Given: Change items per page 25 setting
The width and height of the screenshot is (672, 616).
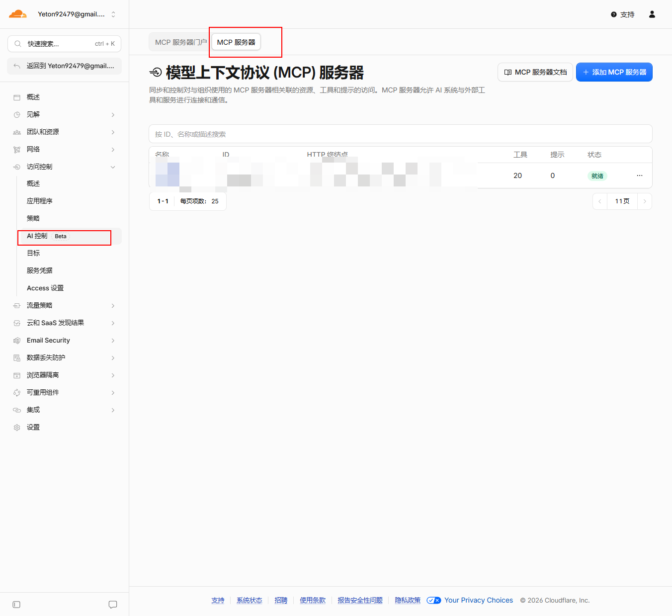Looking at the screenshot, I should click(x=200, y=201).
